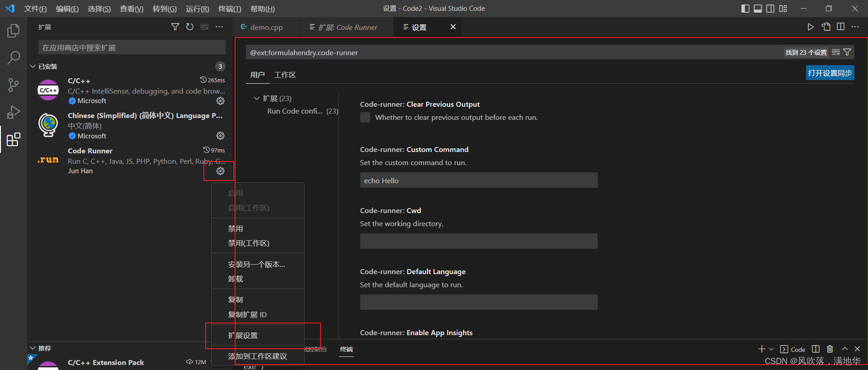Open extensions panel more actions menu

[219, 27]
